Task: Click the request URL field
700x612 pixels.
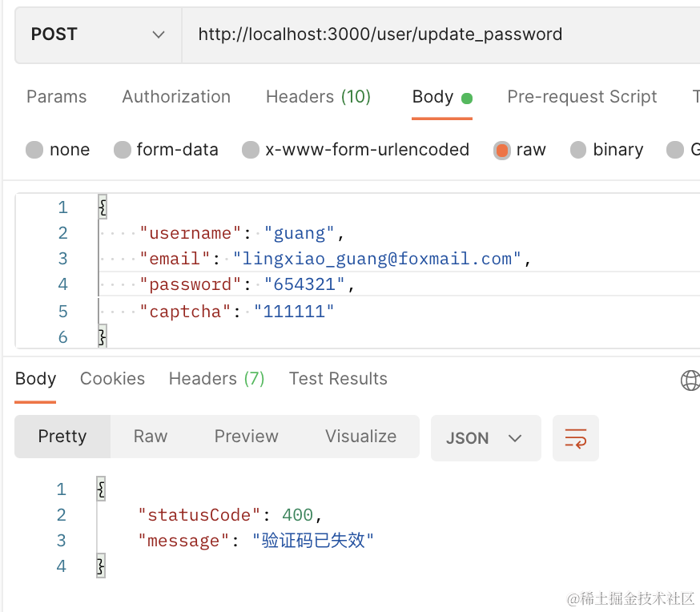Action: 441,34
